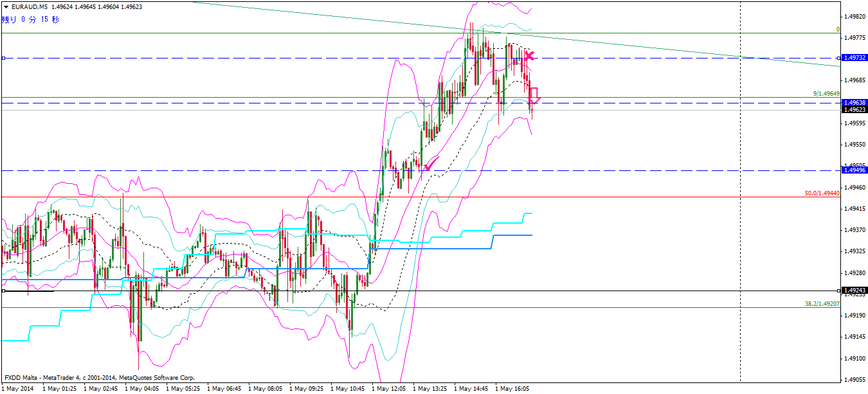Click the highlighted 1.49496 price label
Viewport: 868px width, 394px height.
click(854, 170)
